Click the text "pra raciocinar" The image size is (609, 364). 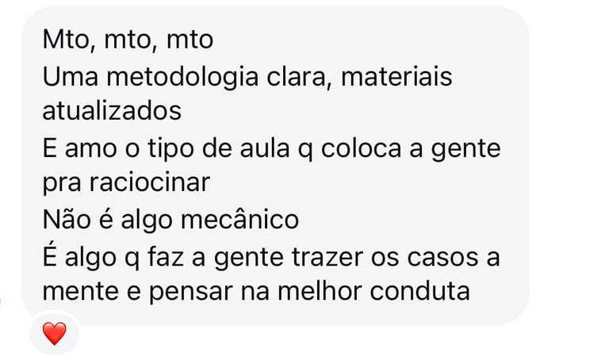point(126,182)
